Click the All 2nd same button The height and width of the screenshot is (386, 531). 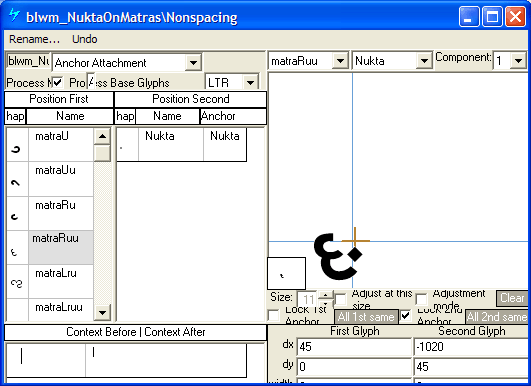tap(496, 317)
